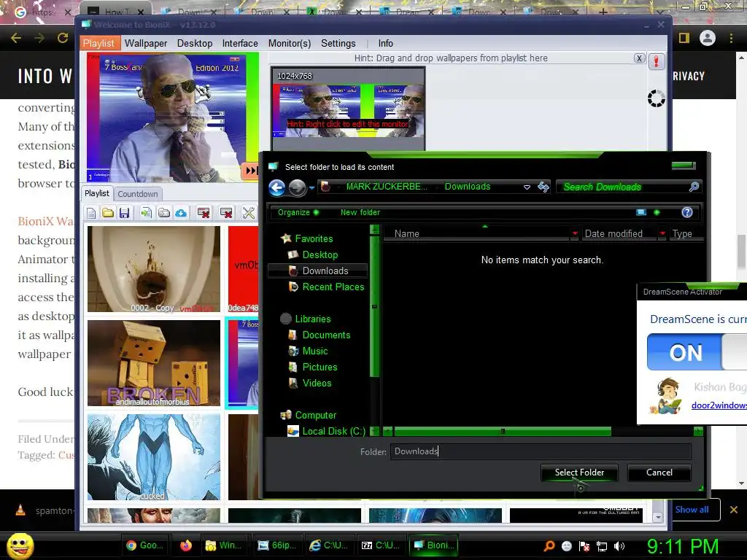Select Music library

point(315,351)
